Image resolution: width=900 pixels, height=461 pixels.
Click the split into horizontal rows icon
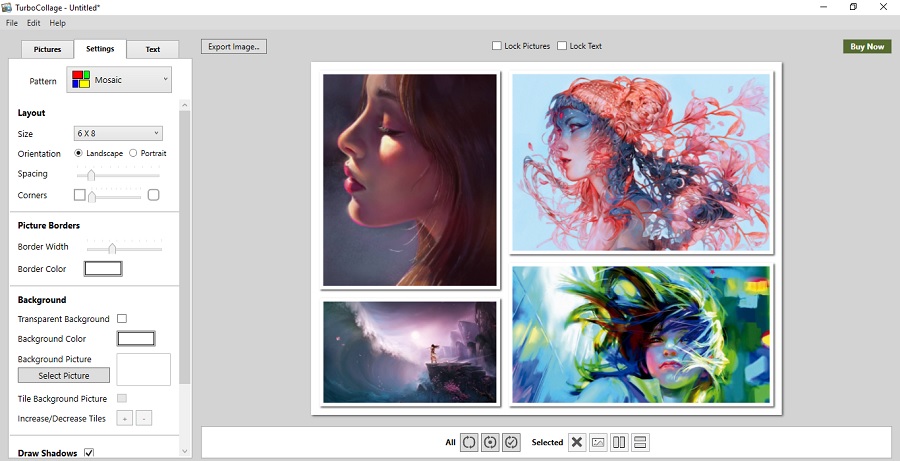(x=641, y=442)
